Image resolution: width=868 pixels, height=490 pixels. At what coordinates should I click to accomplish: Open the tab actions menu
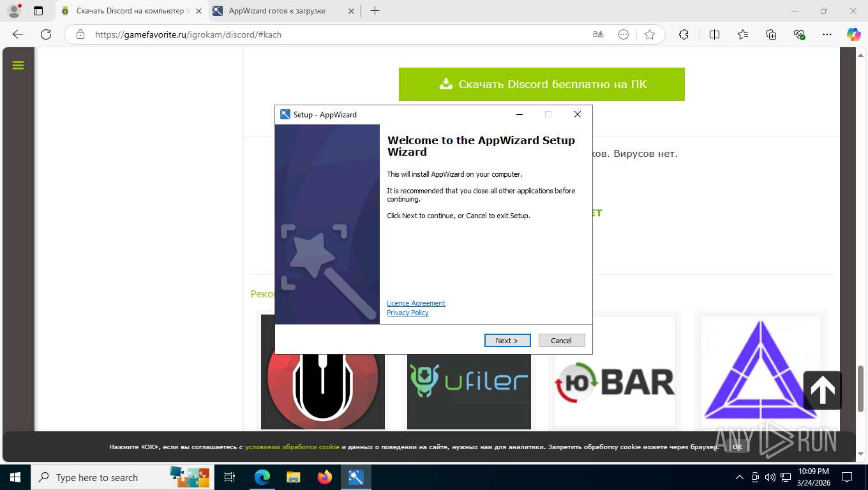pos(38,11)
